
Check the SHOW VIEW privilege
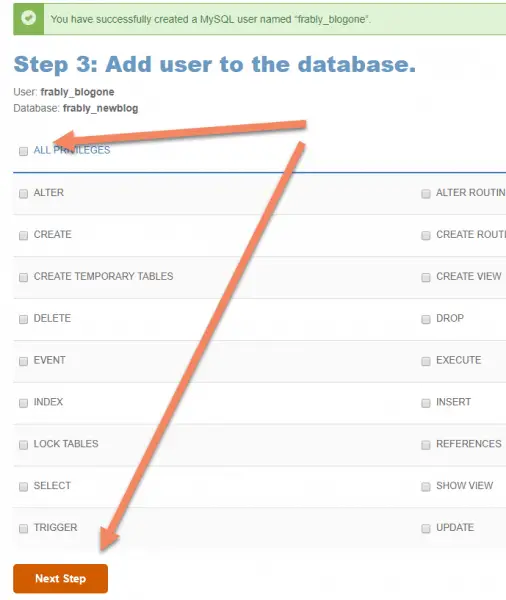426,487
